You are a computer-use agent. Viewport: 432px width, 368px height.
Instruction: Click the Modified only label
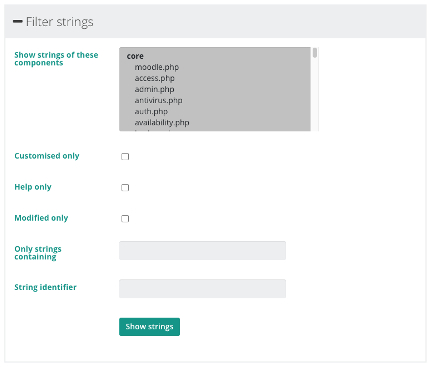point(41,218)
